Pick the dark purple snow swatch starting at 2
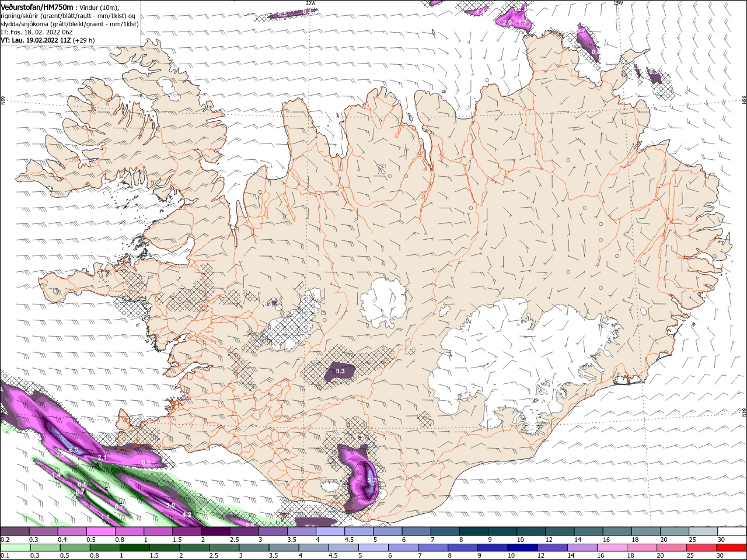The image size is (747, 560). pyautogui.click(x=215, y=531)
